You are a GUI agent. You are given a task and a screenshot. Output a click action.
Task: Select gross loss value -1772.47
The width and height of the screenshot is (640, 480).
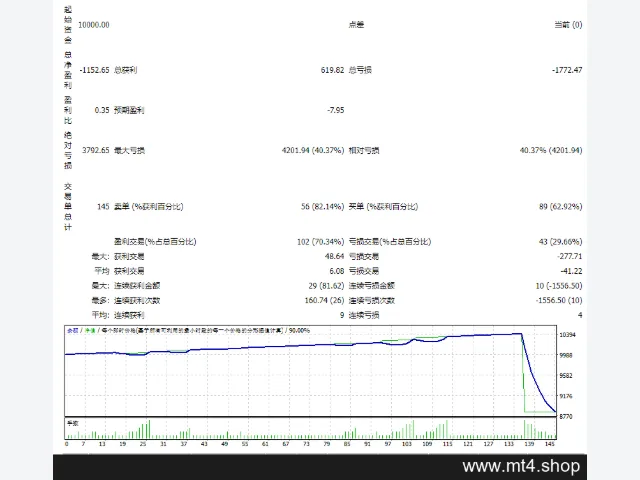pyautogui.click(x=567, y=70)
